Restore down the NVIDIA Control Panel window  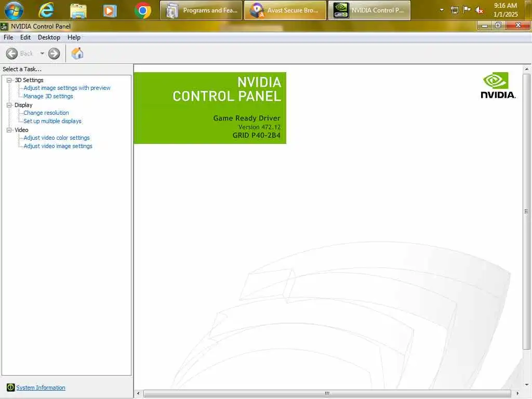click(498, 25)
